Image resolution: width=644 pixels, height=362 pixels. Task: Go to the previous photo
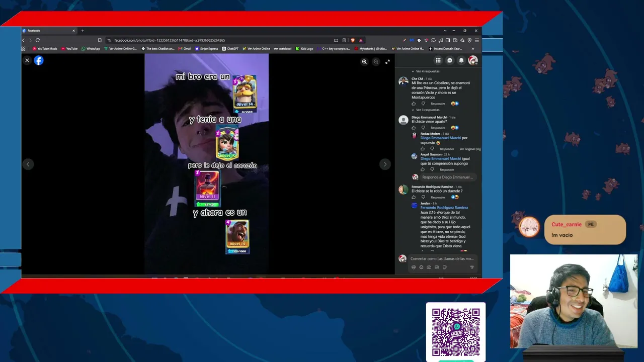click(28, 164)
